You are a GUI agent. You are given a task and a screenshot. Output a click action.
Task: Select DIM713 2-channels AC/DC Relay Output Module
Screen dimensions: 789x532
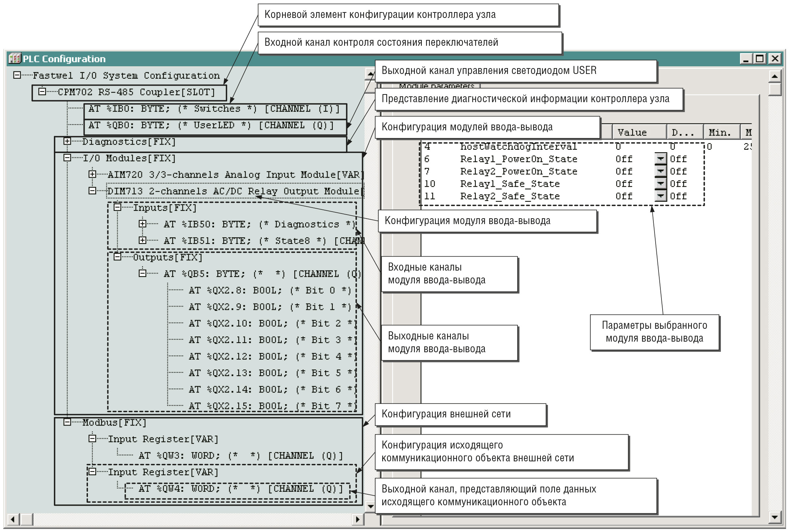coord(235,191)
